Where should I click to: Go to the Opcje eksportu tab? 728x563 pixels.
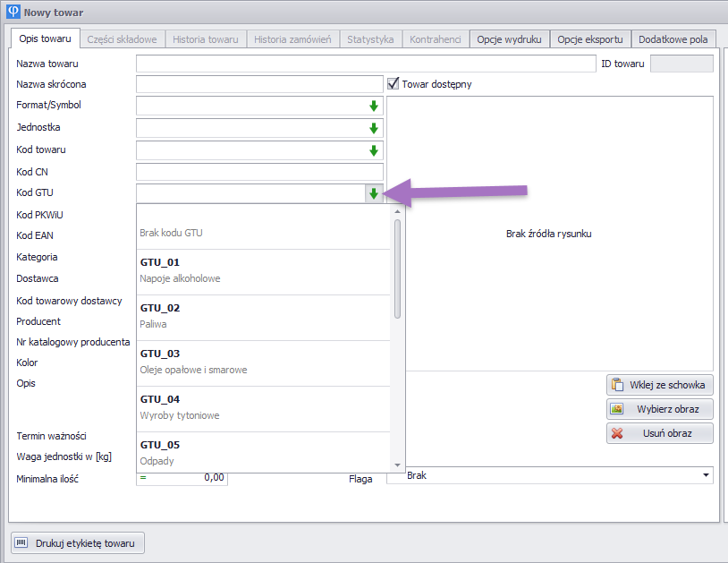pyautogui.click(x=589, y=39)
